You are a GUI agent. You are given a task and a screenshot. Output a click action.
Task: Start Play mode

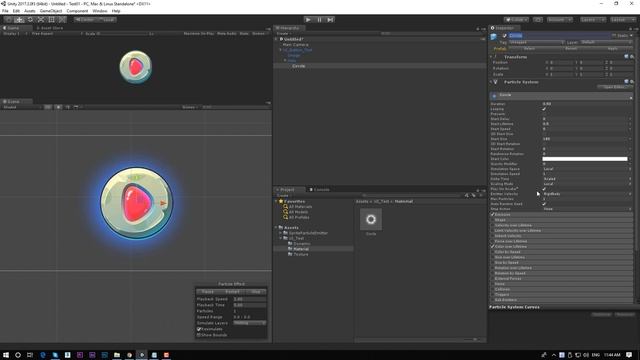(x=308, y=20)
